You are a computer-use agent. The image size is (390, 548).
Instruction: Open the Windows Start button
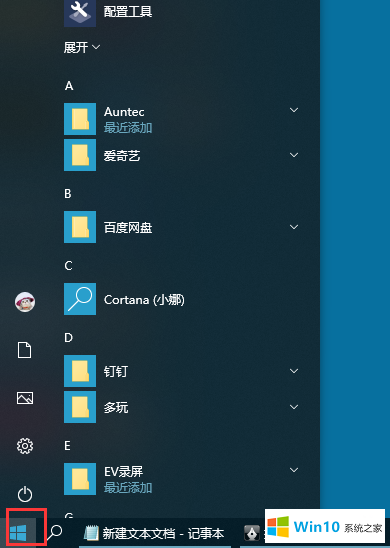pos(18,533)
